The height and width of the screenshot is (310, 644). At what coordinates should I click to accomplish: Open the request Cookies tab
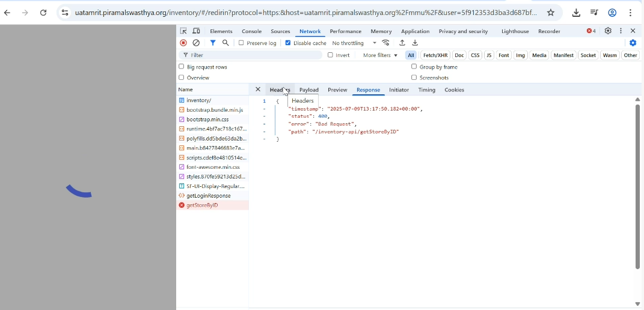click(454, 90)
